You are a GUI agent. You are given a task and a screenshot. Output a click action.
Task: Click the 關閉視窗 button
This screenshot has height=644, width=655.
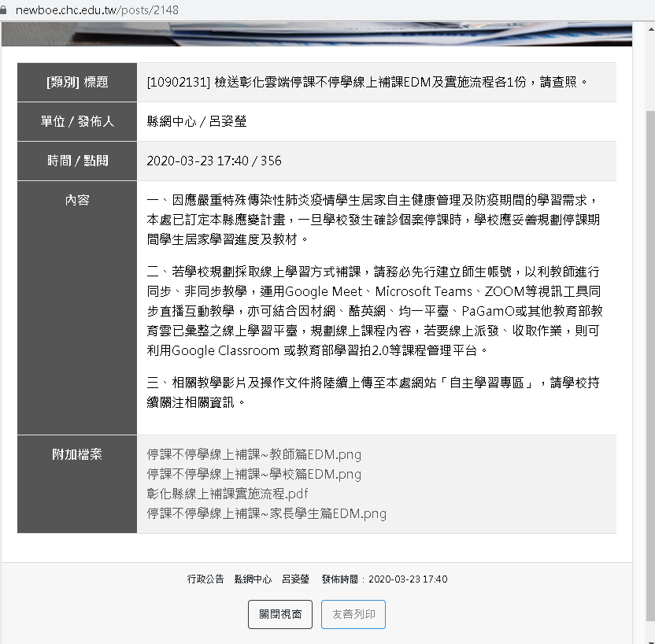pyautogui.click(x=280, y=614)
